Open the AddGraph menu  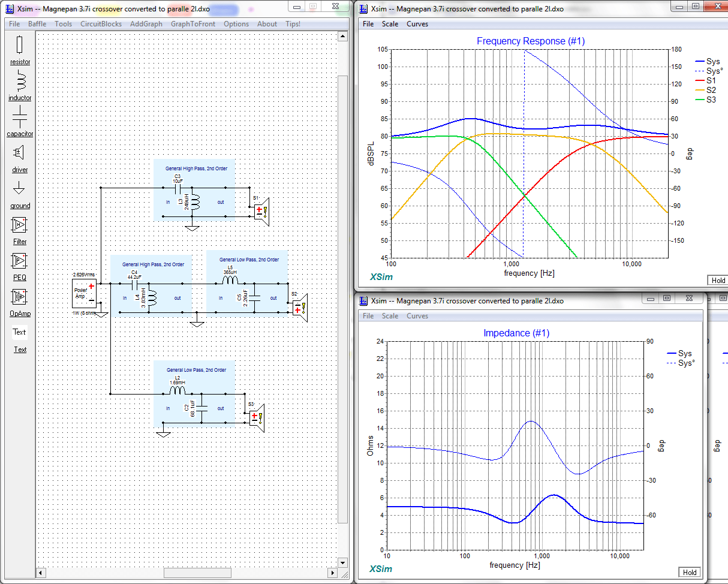point(146,24)
